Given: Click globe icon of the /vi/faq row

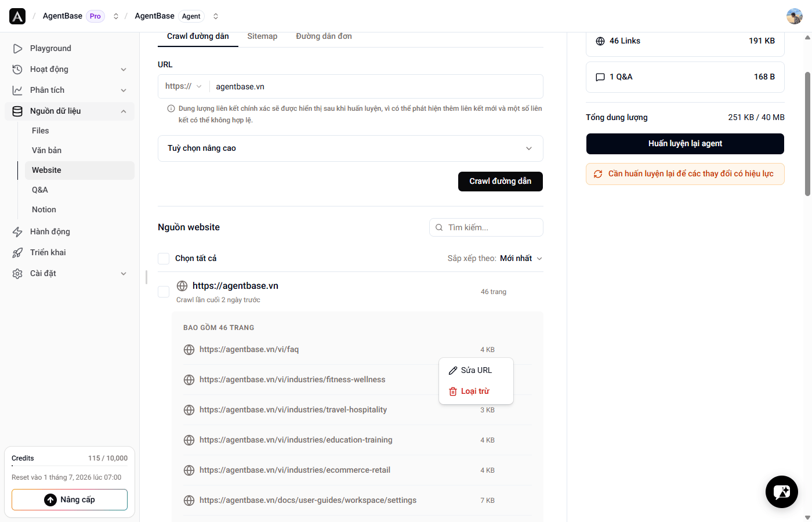Looking at the screenshot, I should 189,350.
